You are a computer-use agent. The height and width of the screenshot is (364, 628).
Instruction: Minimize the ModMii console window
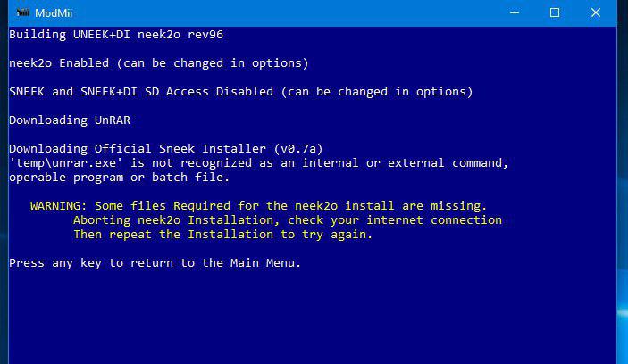pos(515,12)
